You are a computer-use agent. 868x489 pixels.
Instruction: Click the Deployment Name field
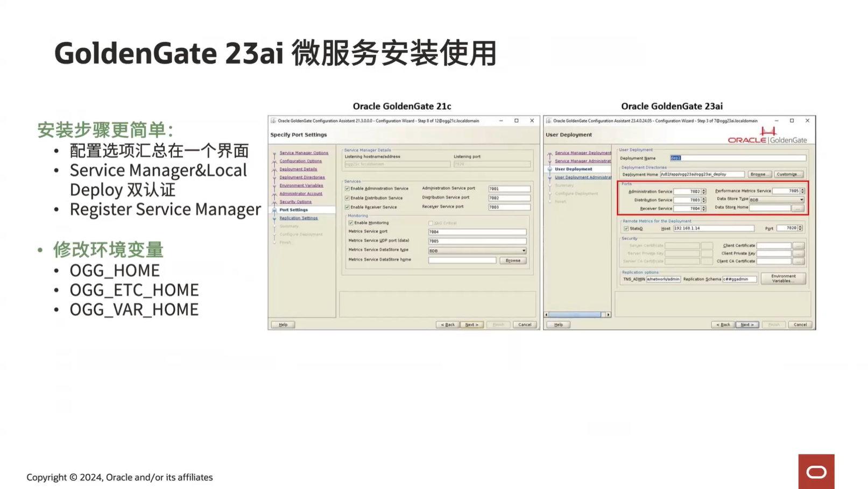click(738, 158)
